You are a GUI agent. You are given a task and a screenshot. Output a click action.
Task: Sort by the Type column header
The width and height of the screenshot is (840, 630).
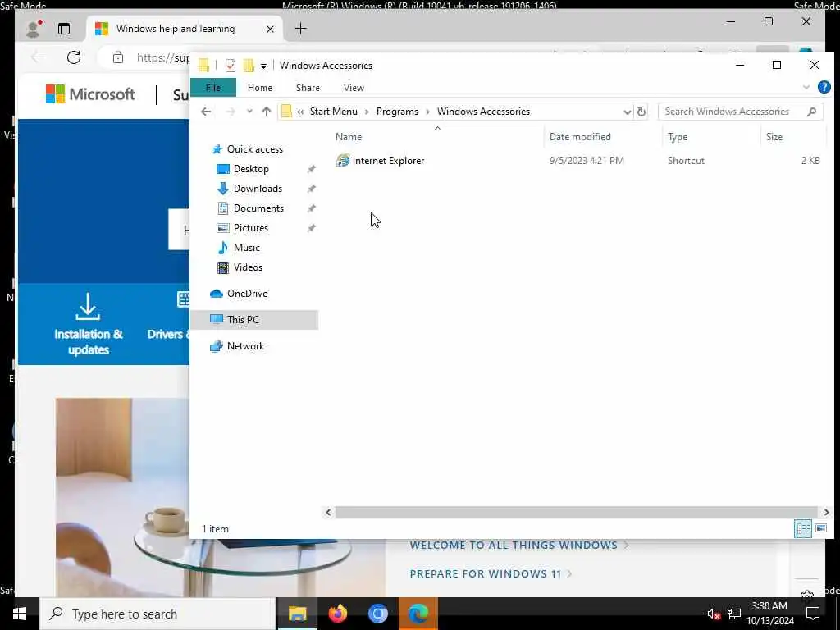pyautogui.click(x=677, y=137)
